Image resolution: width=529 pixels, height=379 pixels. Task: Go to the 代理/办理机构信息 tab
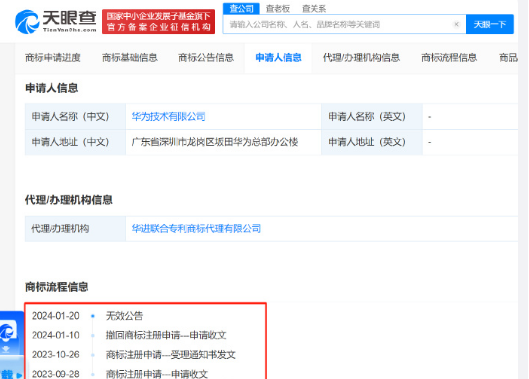(361, 58)
